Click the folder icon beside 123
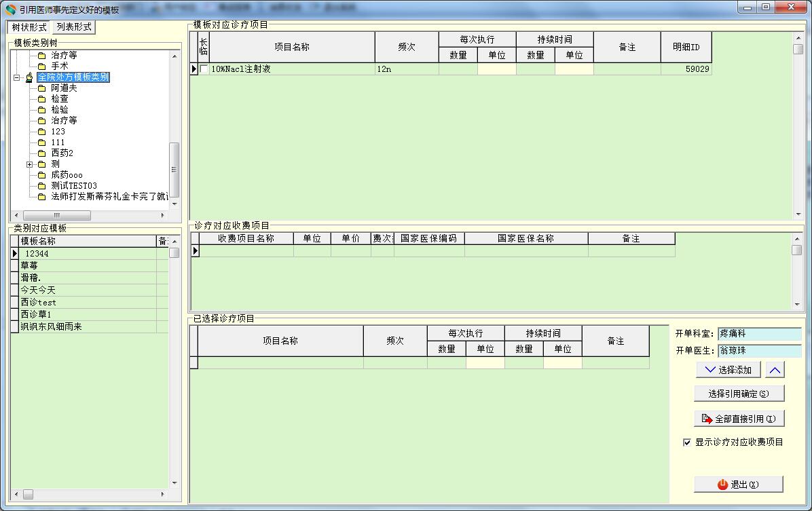The width and height of the screenshot is (812, 511). pos(42,132)
